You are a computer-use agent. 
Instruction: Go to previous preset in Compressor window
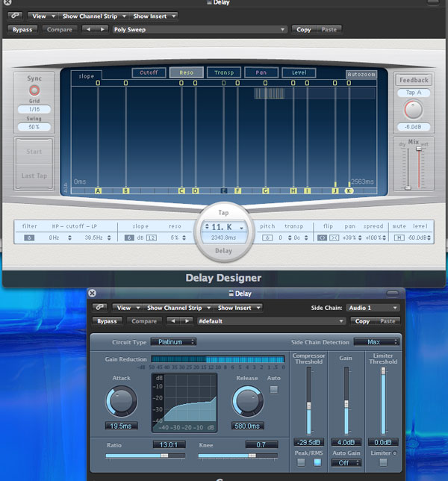coord(173,321)
